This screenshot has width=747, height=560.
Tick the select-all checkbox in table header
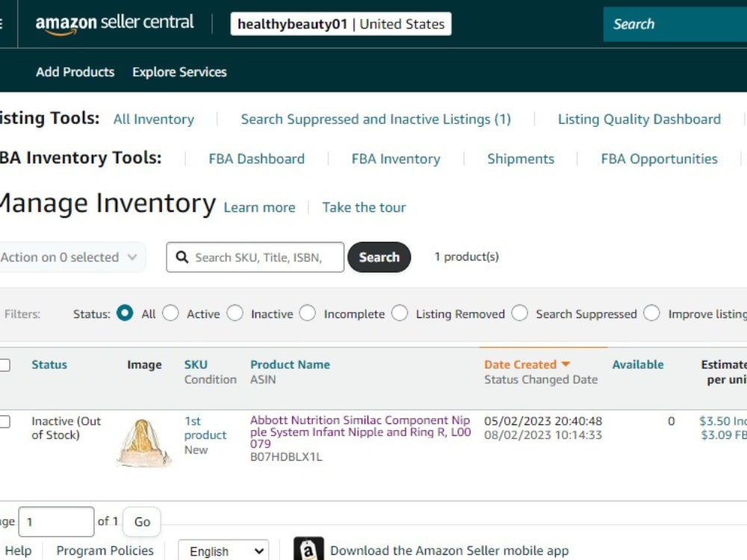coord(4,365)
